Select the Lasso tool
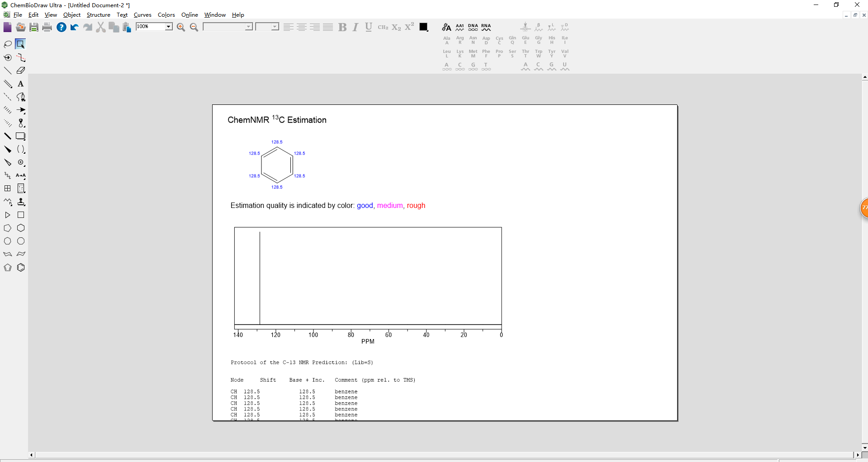Screen dimensions: 868x462 pyautogui.click(x=8, y=44)
